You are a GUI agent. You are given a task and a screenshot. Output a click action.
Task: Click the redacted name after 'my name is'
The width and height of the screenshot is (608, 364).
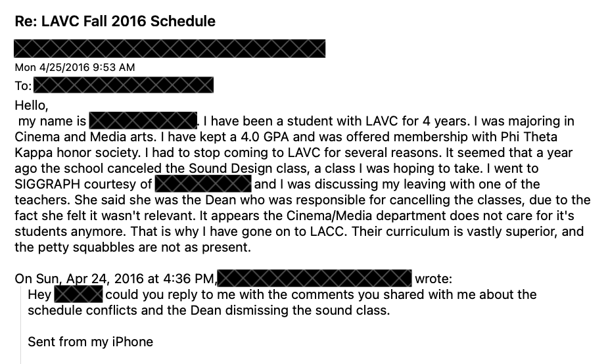click(143, 122)
